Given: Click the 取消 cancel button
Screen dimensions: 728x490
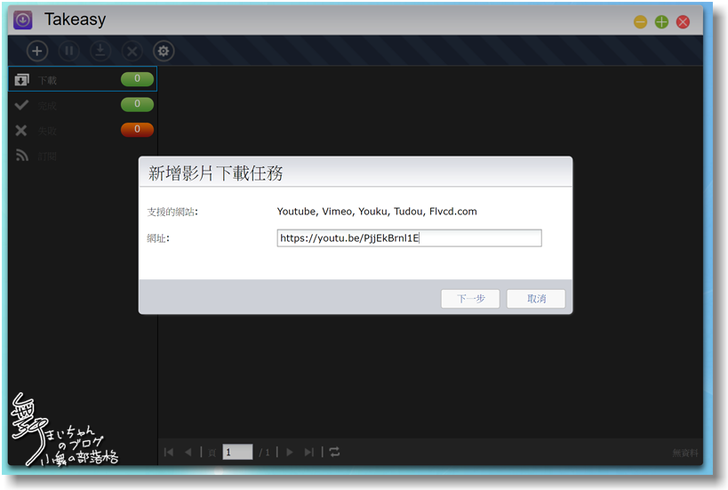Looking at the screenshot, I should 536,298.
